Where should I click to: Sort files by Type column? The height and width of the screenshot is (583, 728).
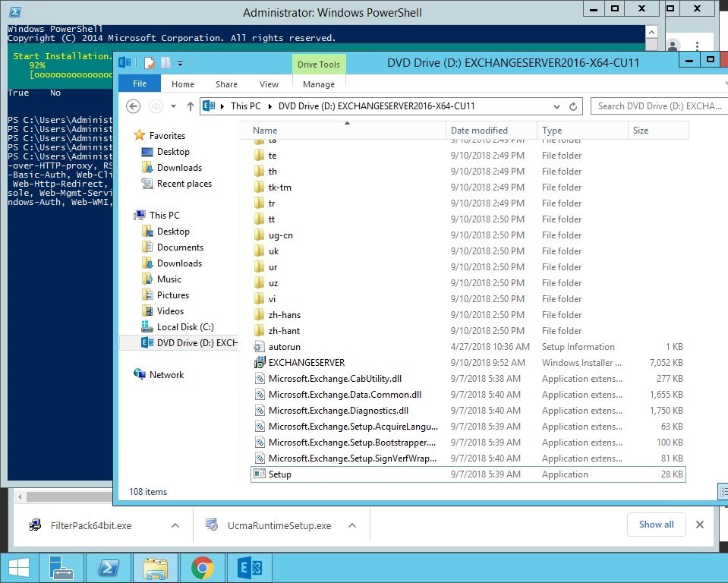(x=582, y=131)
